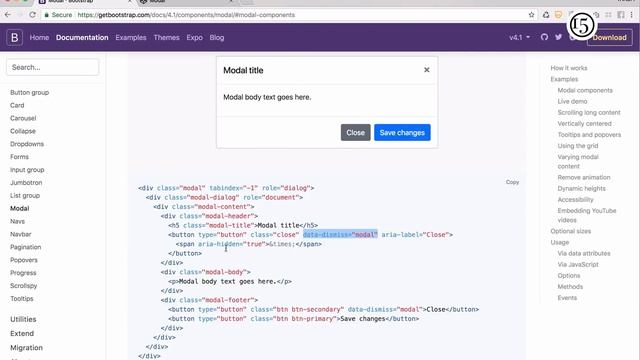640x360 pixels.
Task: Open Tooltips in the sidebar
Action: click(22, 299)
